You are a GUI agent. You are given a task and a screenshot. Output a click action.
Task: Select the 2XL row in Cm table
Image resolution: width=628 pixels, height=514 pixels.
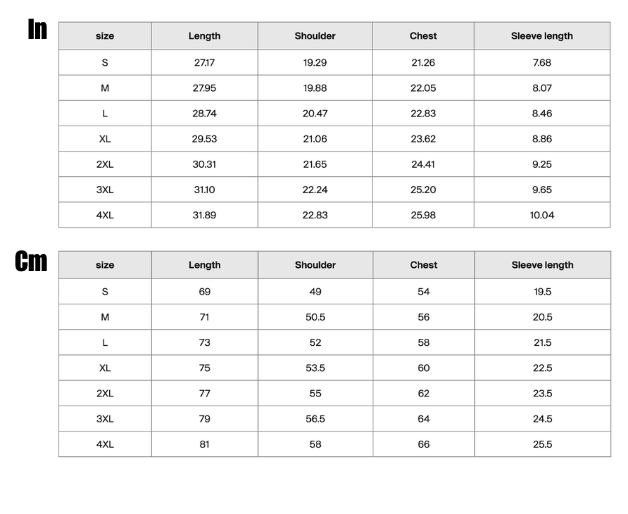click(334, 393)
